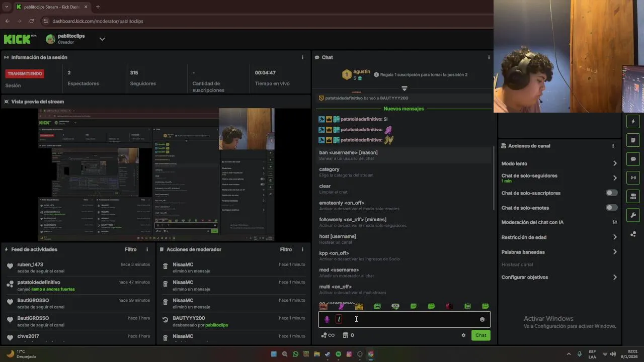Click the Windows Start button
The width and height of the screenshot is (644, 362).
point(274,354)
